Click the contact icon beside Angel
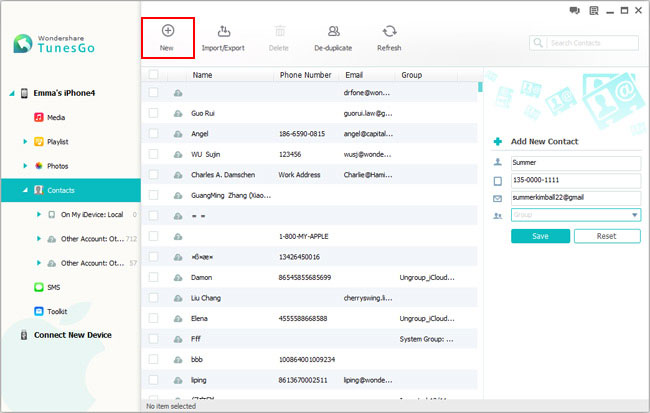This screenshot has height=413, width=650. [178, 134]
